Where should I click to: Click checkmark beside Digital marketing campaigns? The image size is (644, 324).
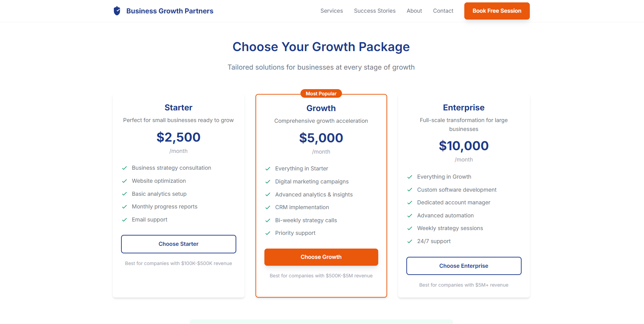pyautogui.click(x=268, y=182)
